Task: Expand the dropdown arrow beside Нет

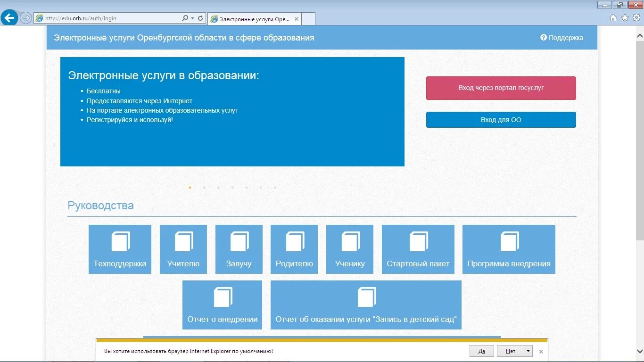Action: (528, 351)
